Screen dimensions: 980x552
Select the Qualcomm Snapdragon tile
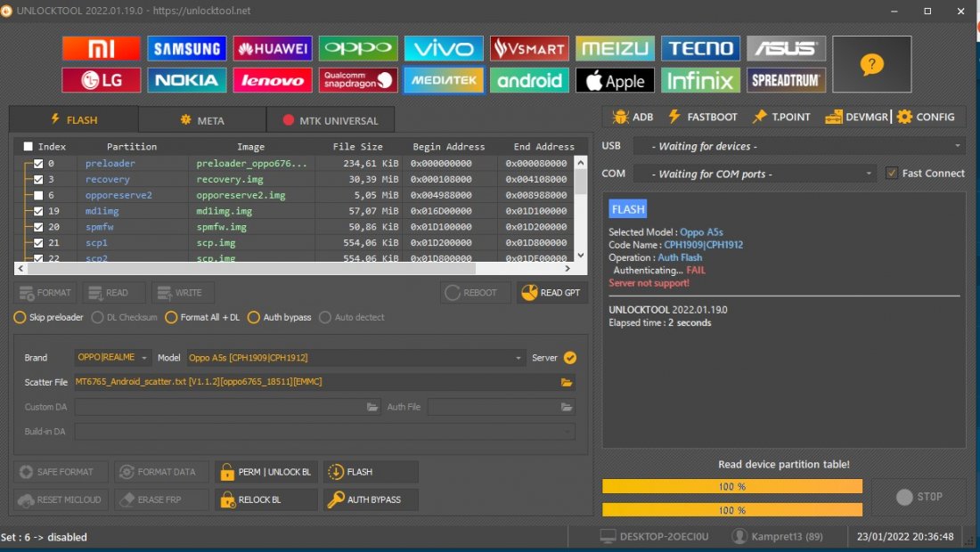click(x=358, y=80)
